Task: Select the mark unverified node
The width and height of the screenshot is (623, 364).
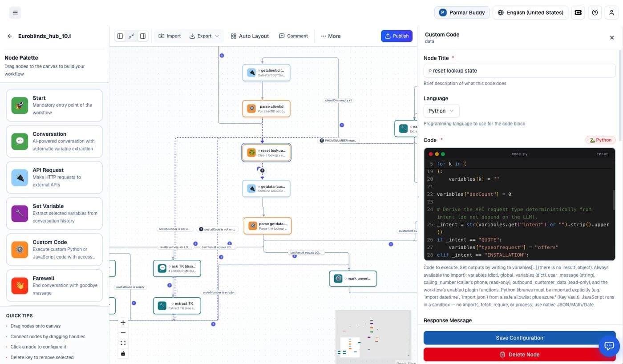Action: click(x=353, y=279)
